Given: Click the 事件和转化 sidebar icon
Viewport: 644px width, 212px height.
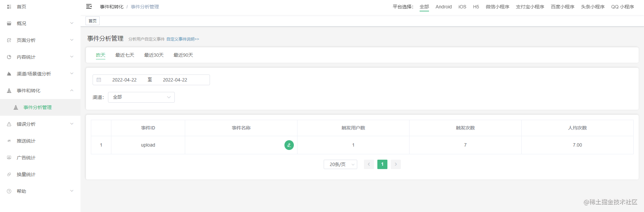Looking at the screenshot, I should click(x=9, y=91).
